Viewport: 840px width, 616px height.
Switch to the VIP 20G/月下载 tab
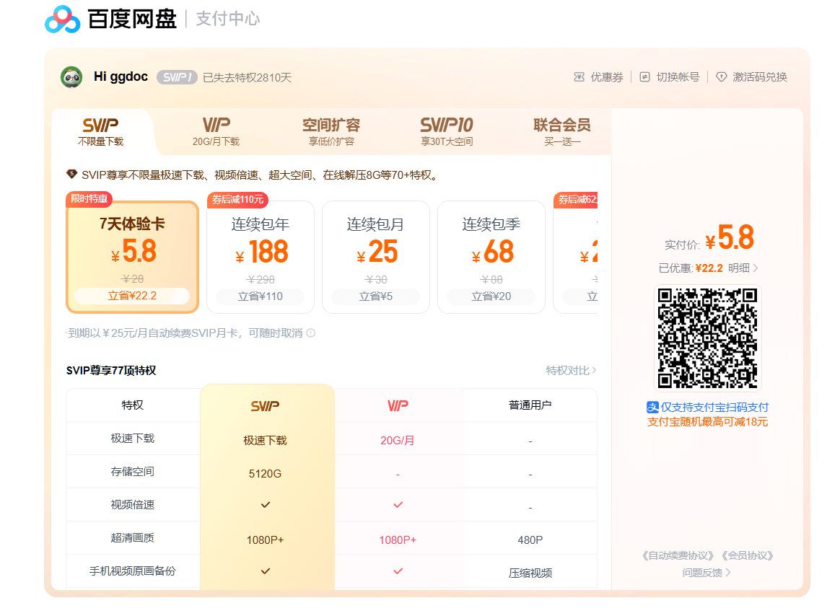point(216,132)
